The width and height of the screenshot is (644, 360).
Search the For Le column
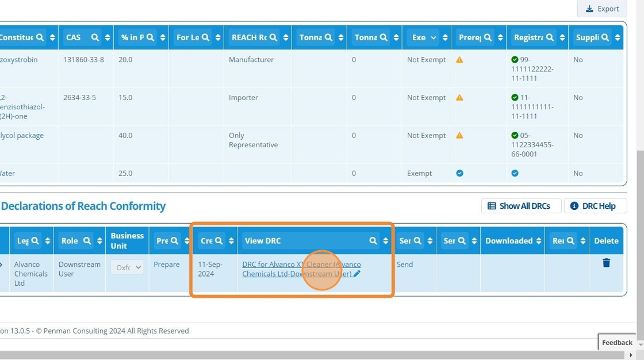pyautogui.click(x=205, y=37)
